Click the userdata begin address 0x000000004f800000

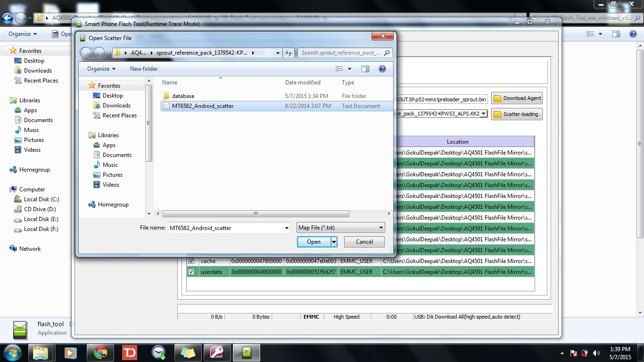pos(256,272)
